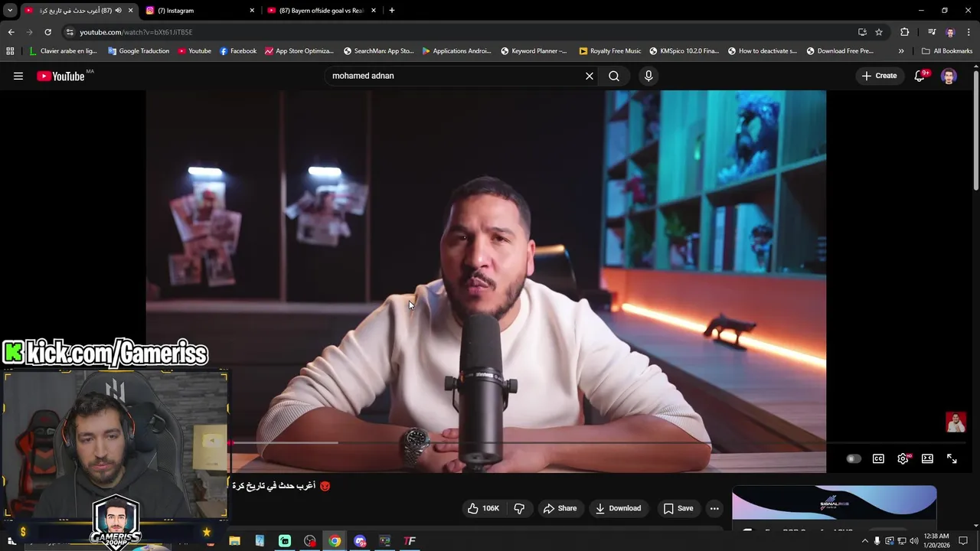The image size is (980, 551).
Task: Close the Instagram tab
Action: coord(252,11)
